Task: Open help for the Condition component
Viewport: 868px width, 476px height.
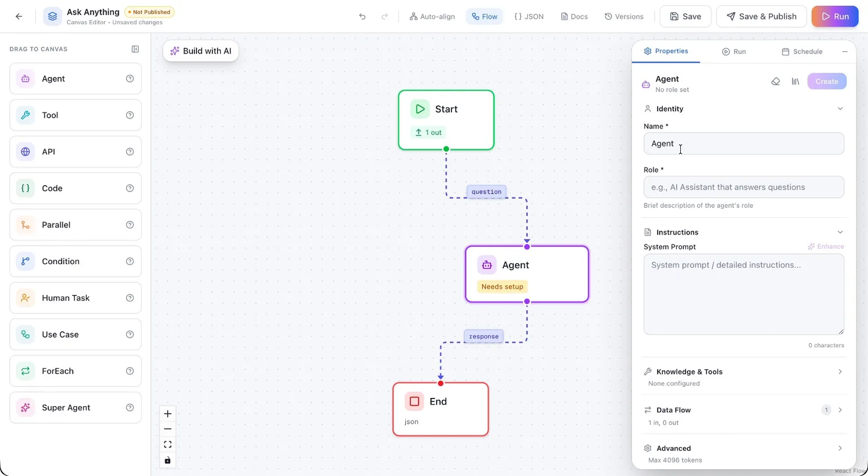Action: (x=130, y=261)
